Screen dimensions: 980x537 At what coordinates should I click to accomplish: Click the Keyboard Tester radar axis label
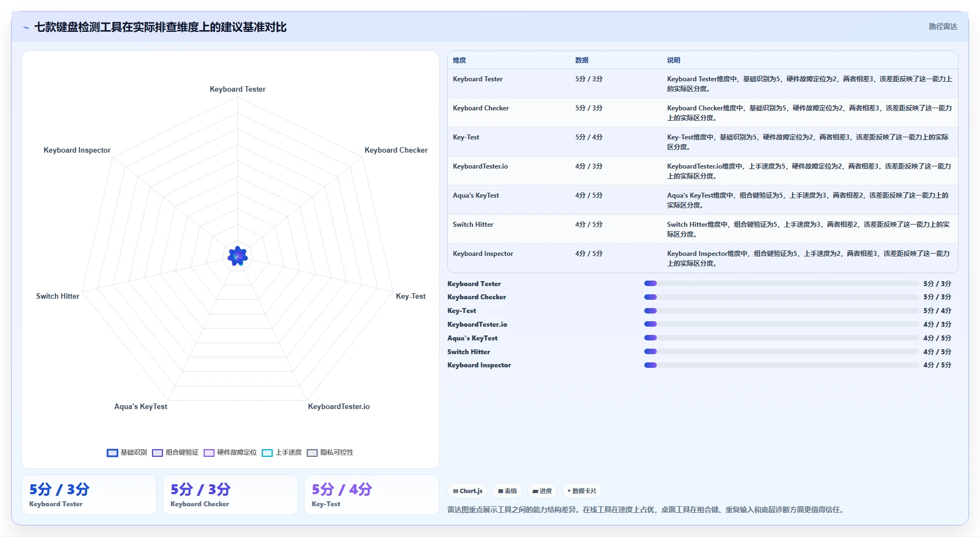[238, 89]
